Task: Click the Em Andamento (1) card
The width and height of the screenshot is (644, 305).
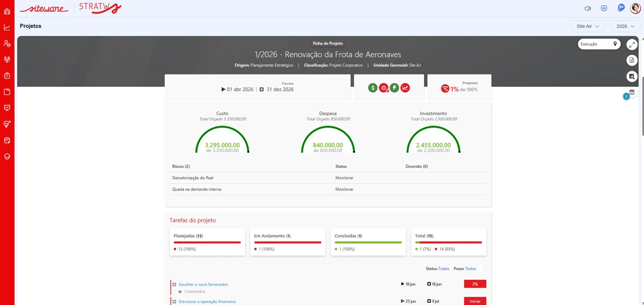Action: point(288,242)
